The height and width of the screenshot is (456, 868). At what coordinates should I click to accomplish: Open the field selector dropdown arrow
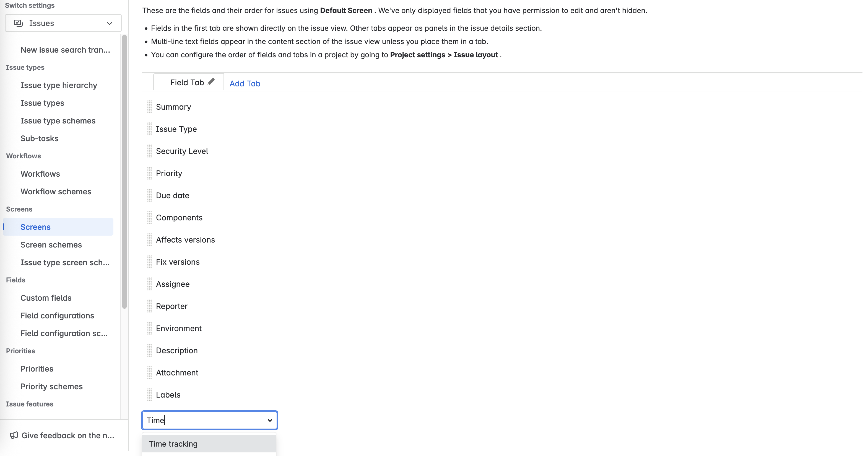(269, 420)
